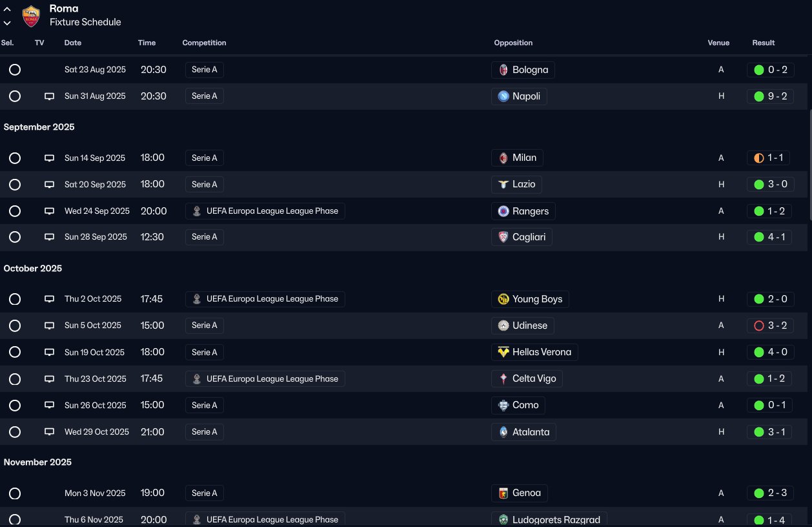Click the TV icon on the Hellas Verona row

click(49, 352)
